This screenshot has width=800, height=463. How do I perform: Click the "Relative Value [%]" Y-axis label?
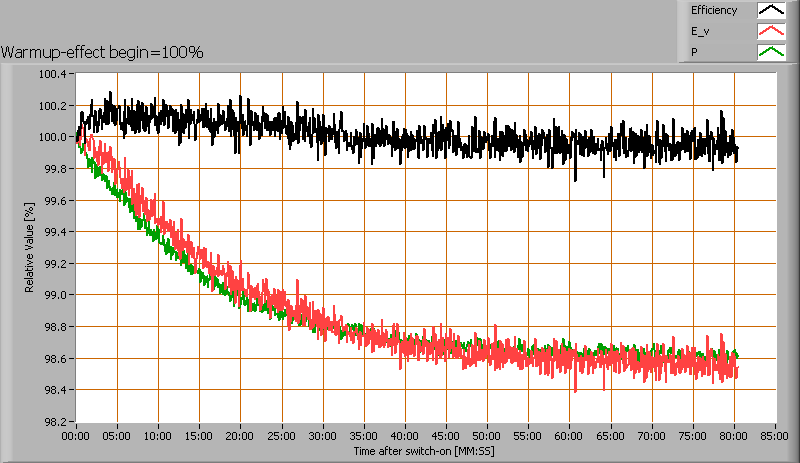click(30, 247)
